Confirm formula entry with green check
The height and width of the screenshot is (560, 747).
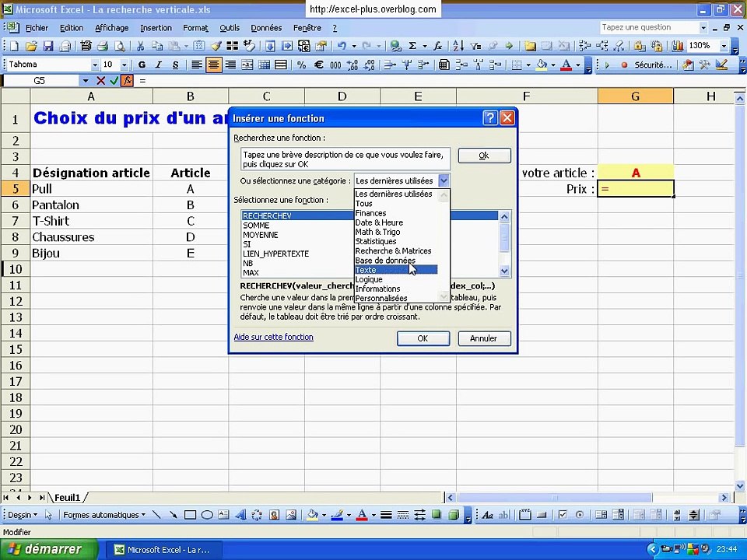(114, 81)
